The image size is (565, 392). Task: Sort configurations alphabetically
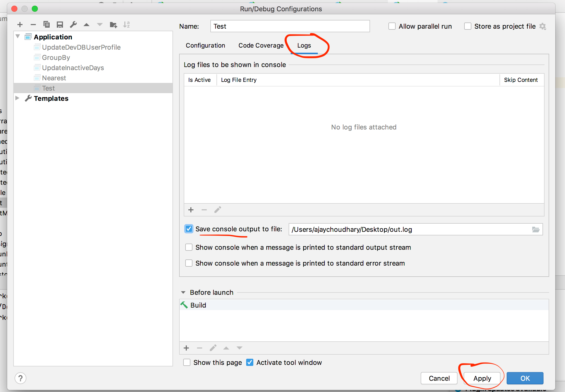point(126,25)
